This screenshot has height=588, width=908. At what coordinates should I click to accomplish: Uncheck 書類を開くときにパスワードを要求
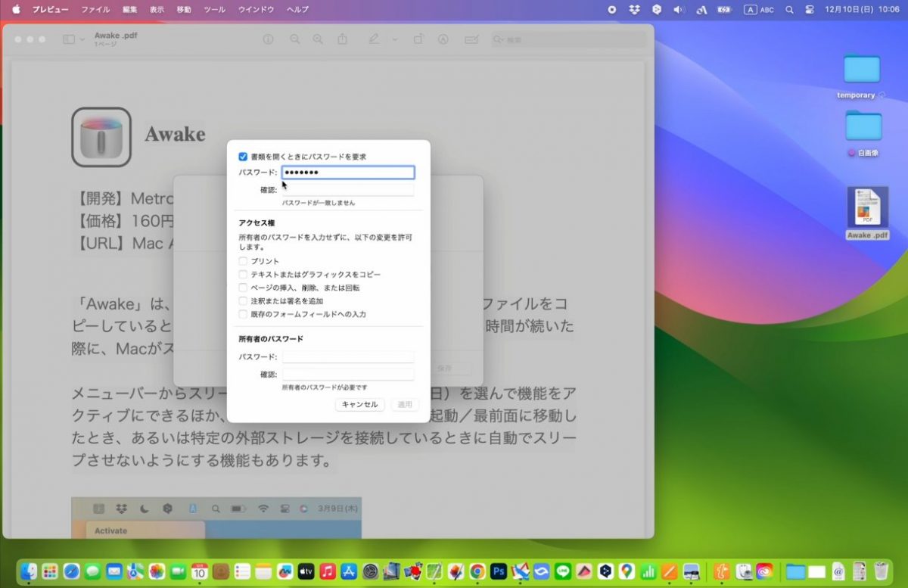coord(243,157)
